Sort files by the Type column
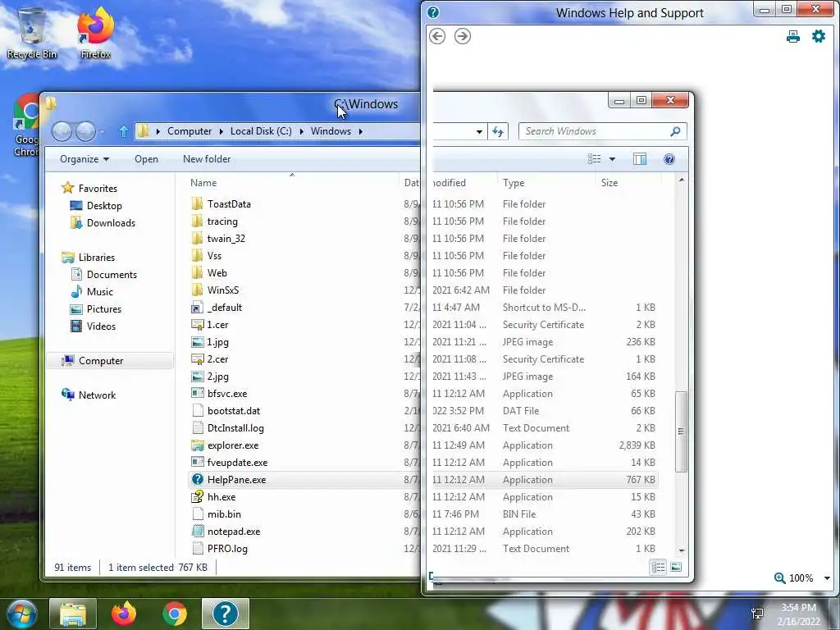 (514, 183)
